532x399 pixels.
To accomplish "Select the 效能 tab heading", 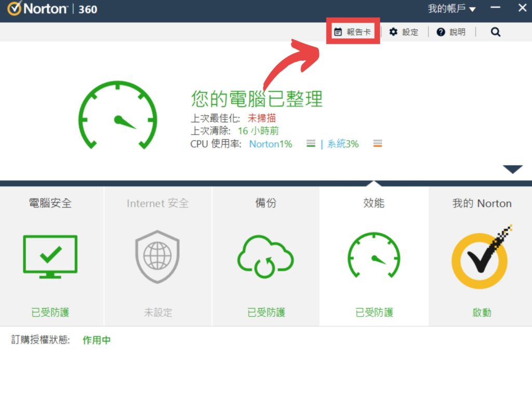I will (374, 203).
